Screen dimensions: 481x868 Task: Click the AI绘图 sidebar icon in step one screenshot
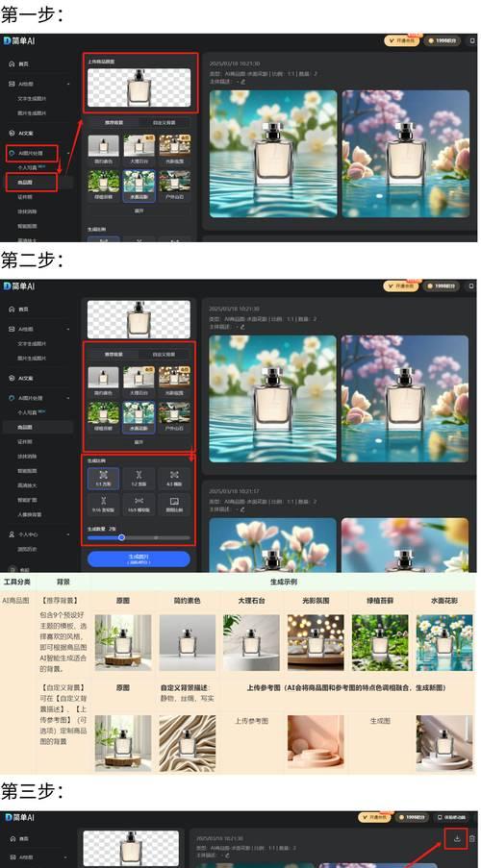tap(12, 85)
